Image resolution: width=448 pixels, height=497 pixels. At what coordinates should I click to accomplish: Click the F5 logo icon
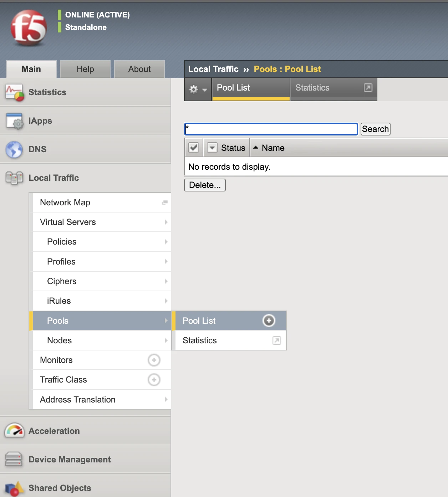pyautogui.click(x=29, y=28)
